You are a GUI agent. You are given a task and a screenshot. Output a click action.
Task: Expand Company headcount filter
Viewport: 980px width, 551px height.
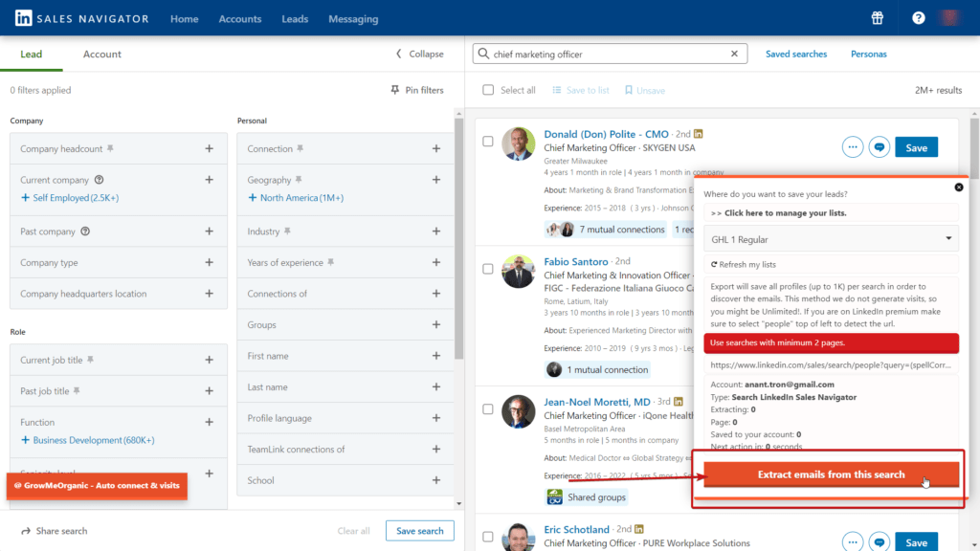point(209,148)
